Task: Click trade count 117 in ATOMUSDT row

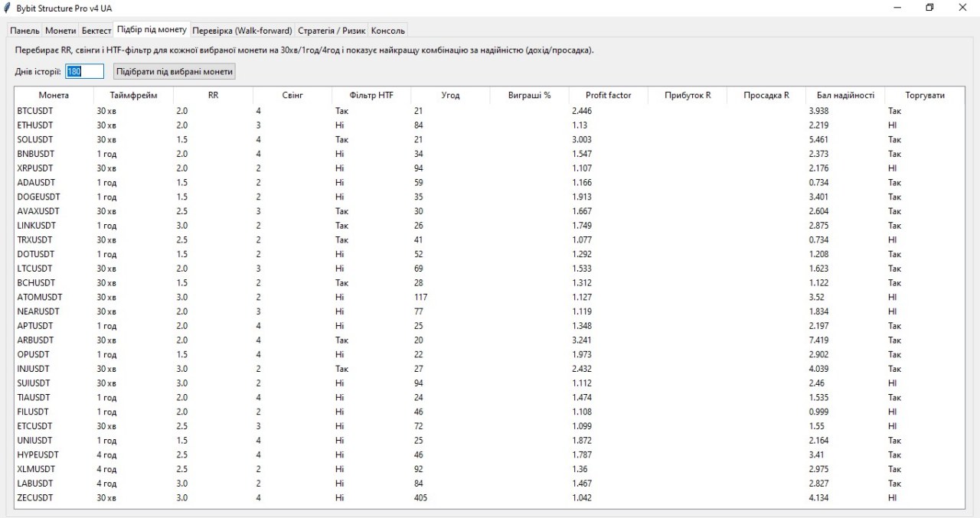Action: pos(420,298)
